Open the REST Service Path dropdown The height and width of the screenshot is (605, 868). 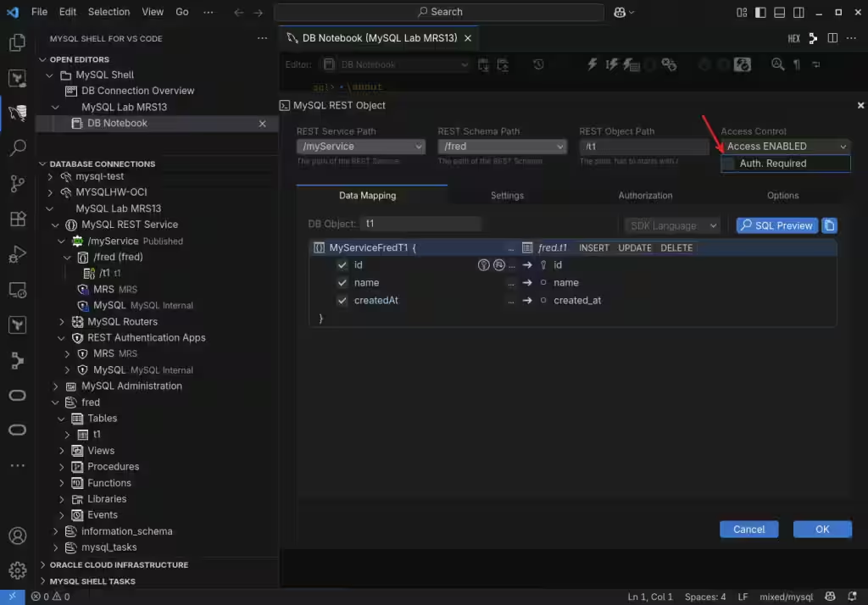[361, 147]
